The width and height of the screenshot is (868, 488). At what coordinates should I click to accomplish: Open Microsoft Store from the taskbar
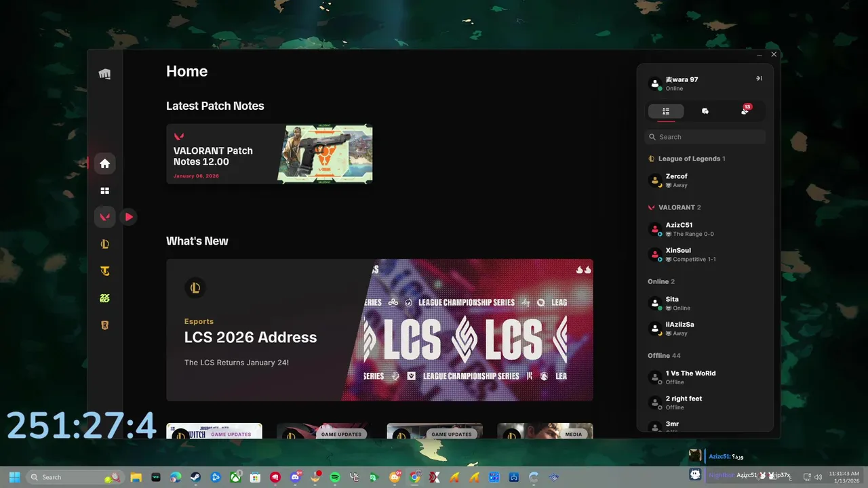pos(255,477)
